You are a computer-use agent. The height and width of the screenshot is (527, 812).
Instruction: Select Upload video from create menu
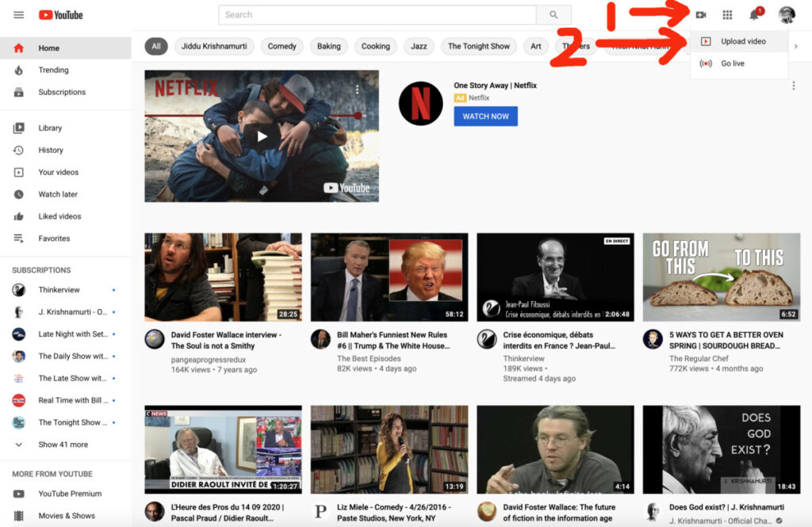(739, 41)
